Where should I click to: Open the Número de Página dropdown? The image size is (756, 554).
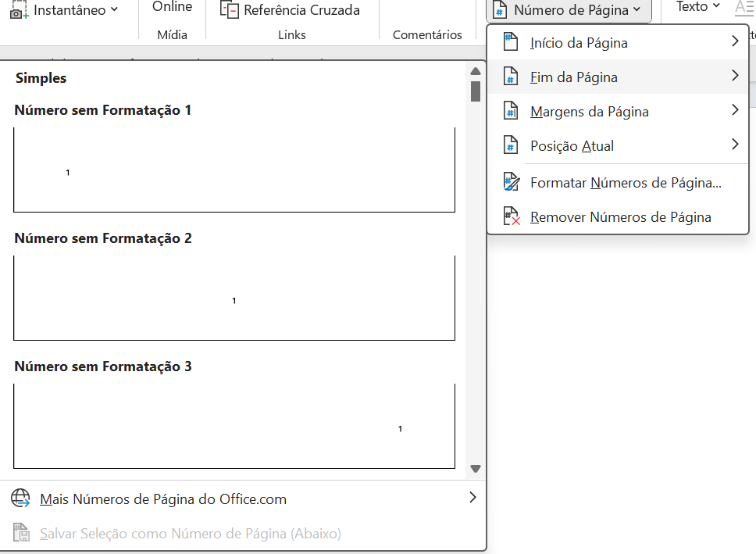pyautogui.click(x=569, y=10)
